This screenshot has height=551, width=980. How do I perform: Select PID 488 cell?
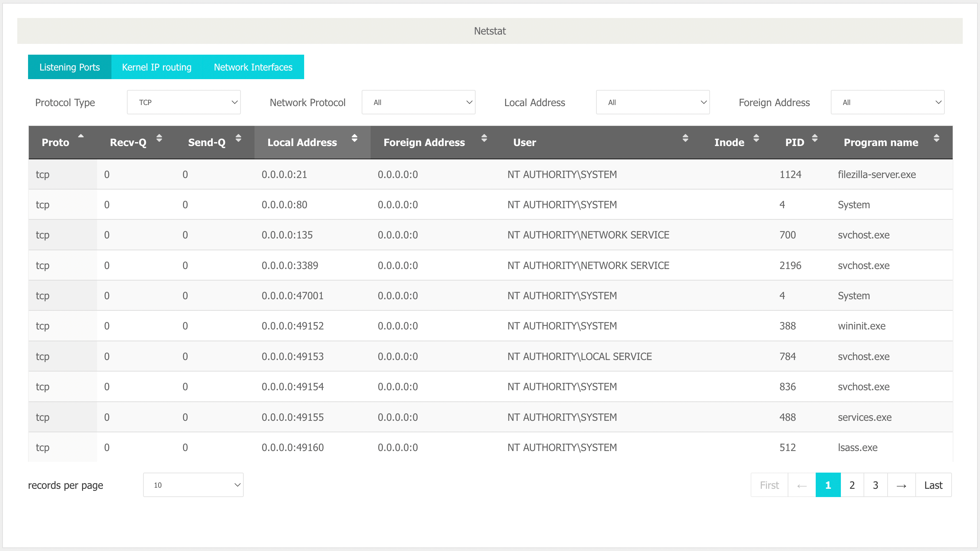click(x=788, y=418)
